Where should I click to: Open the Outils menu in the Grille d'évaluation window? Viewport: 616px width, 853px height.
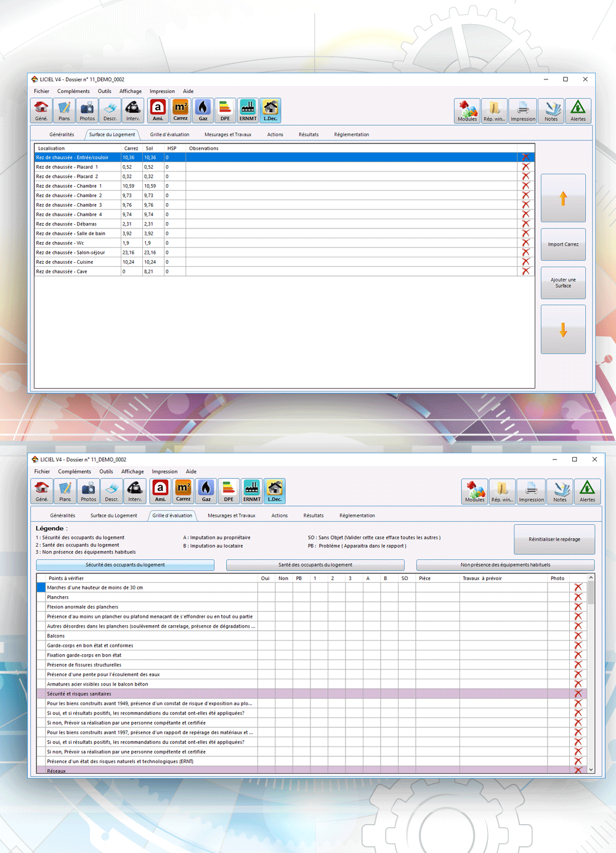tap(106, 472)
